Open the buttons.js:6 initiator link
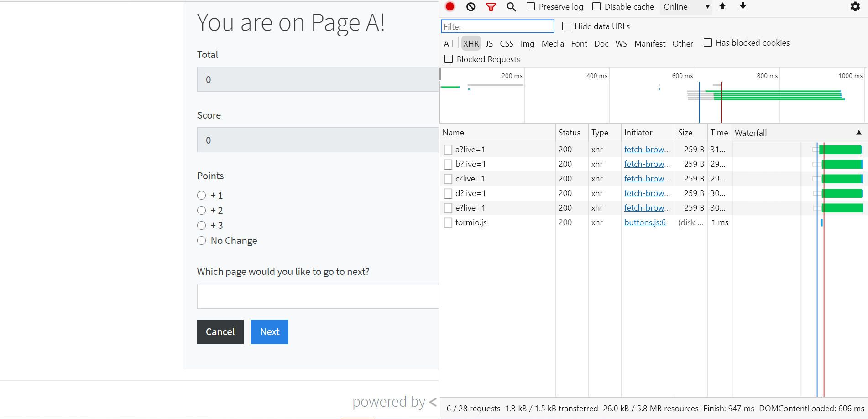868x419 pixels. (645, 222)
